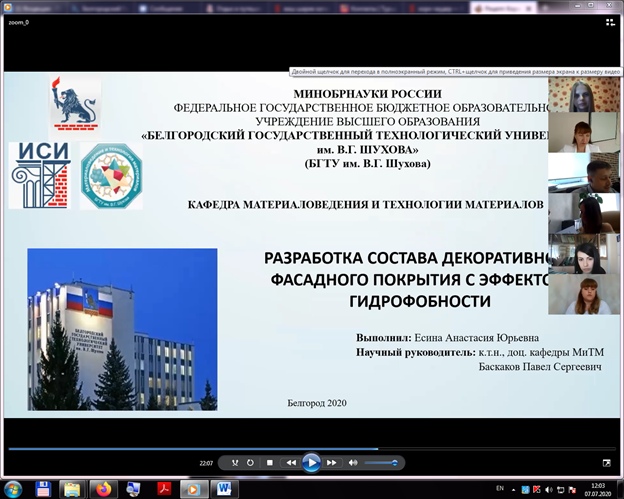Stop the video playback
Viewport: 624px width, 499px height.
coord(270,463)
